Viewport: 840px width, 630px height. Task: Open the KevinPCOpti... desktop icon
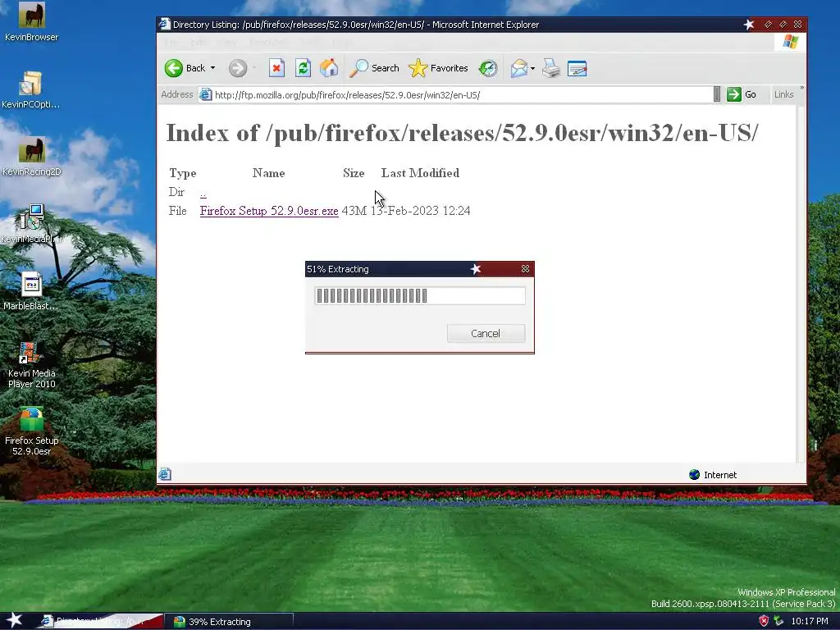[x=30, y=89]
